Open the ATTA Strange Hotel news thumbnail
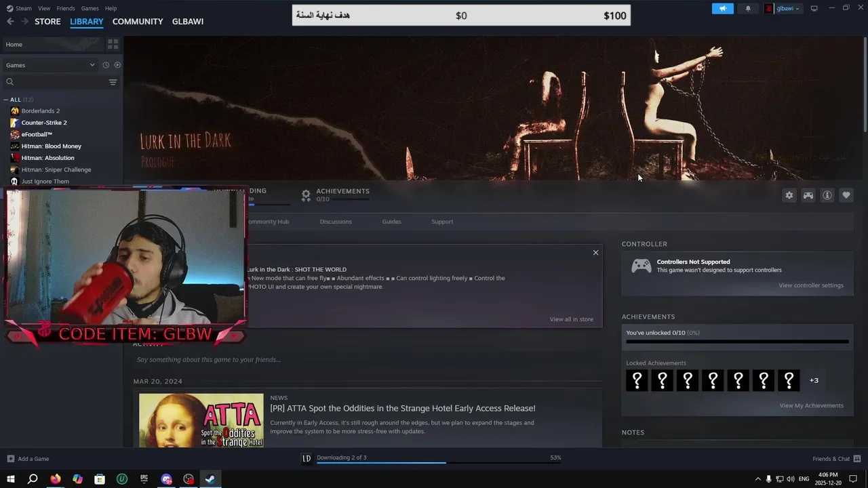Screen dimensions: 868x488 click(201, 420)
